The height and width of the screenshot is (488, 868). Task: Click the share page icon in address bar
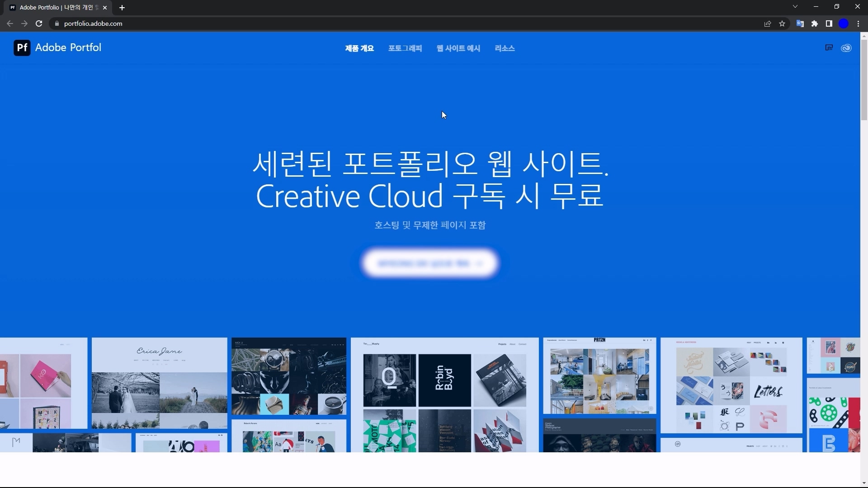[767, 23]
